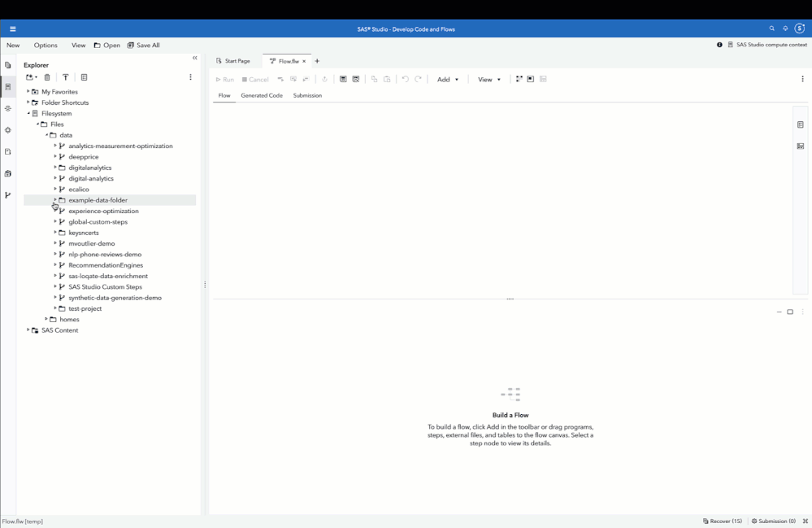This screenshot has width=812, height=528.
Task: Open the Snippets gear sidebar icon
Action: click(8, 130)
